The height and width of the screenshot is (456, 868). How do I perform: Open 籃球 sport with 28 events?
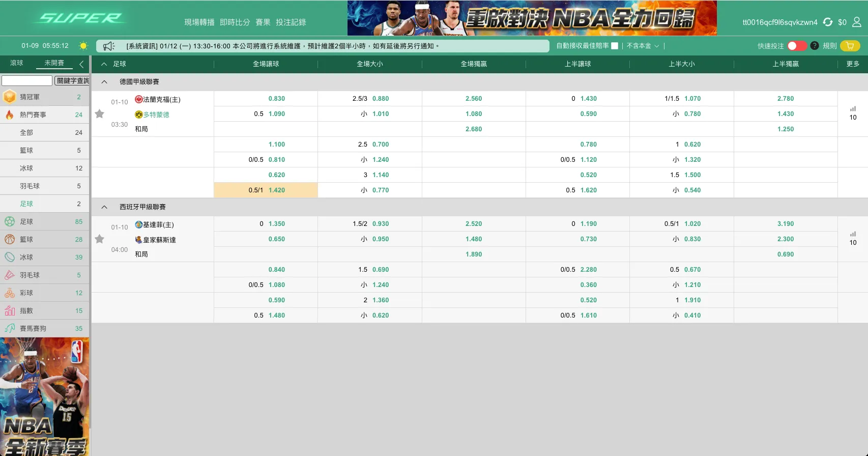point(45,239)
